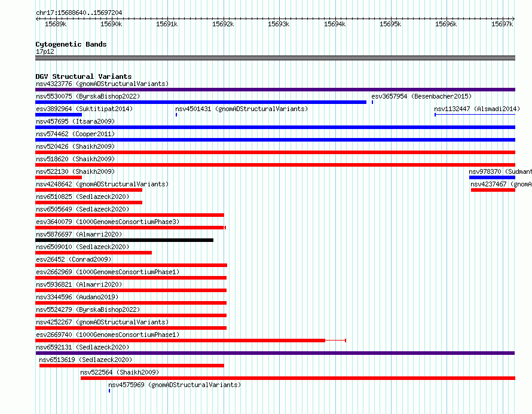Click the nsv522564 Shaikh2009 label

120,372
